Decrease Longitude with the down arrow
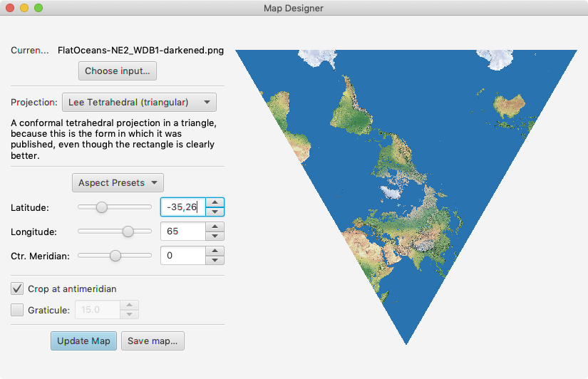 tap(215, 236)
